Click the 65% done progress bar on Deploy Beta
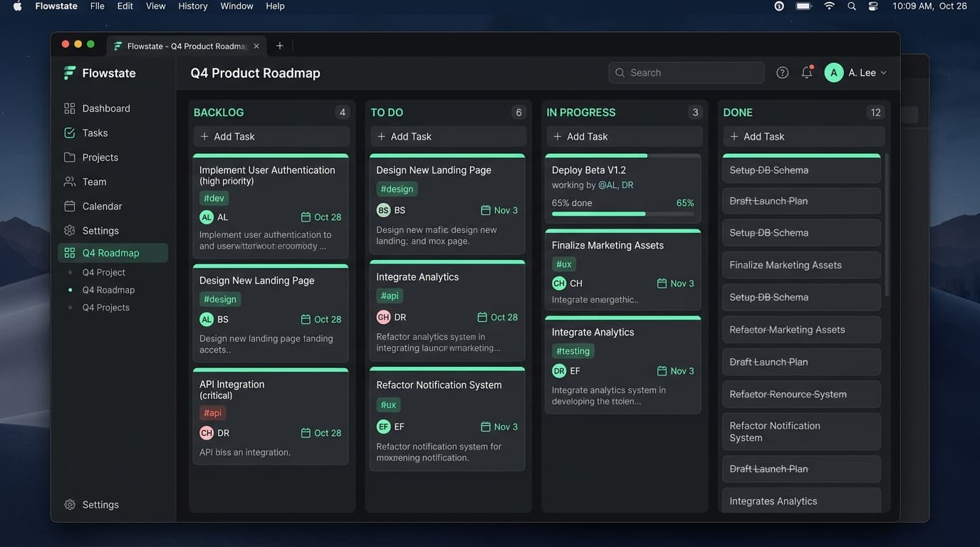Image resolution: width=980 pixels, height=547 pixels. coord(623,214)
